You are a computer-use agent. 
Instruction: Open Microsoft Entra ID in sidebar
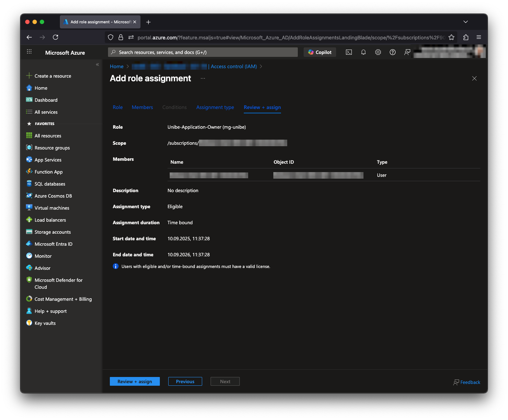53,244
